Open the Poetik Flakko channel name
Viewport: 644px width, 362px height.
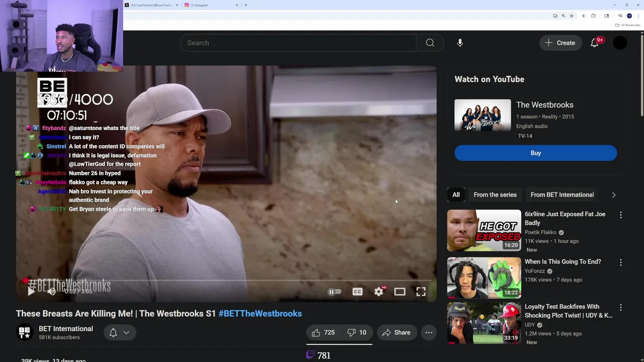pos(540,232)
